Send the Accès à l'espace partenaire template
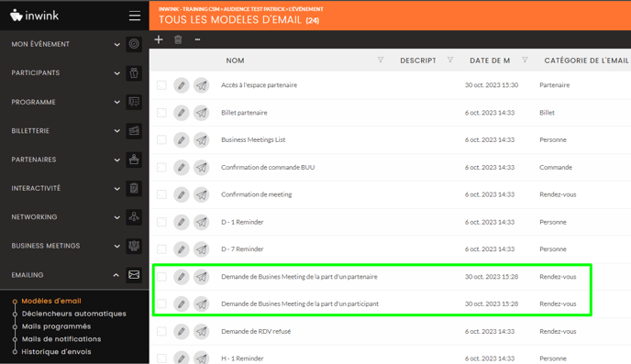 pyautogui.click(x=202, y=85)
